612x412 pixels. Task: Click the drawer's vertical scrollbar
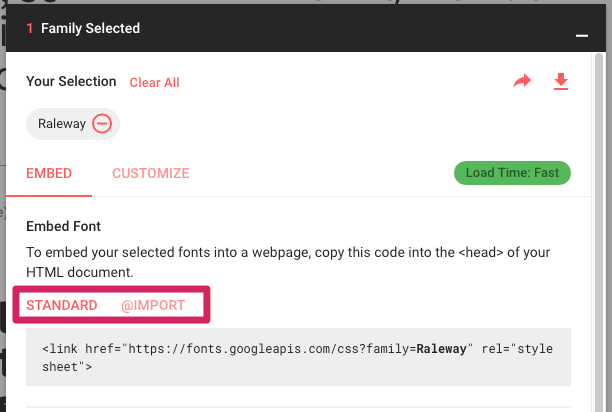click(599, 232)
